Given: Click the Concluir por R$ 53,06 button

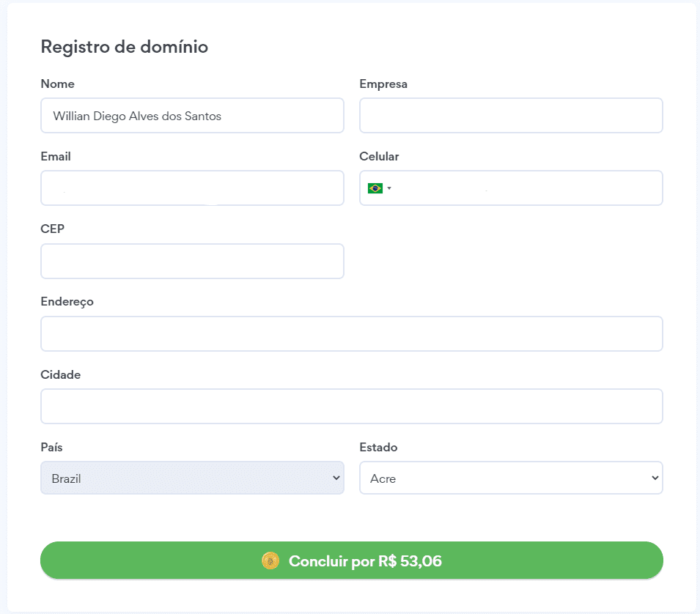Looking at the screenshot, I should point(352,561).
